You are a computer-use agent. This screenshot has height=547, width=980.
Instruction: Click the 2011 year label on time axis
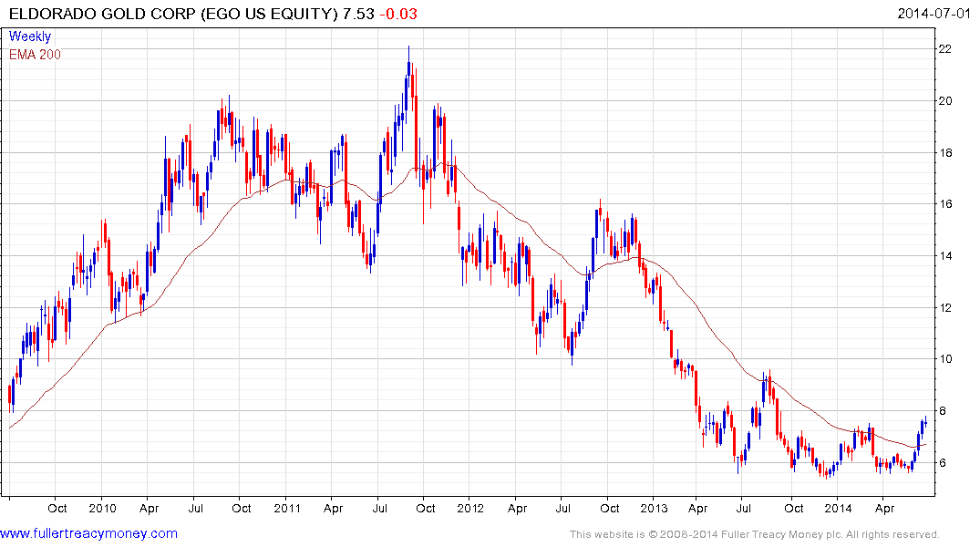coord(287,508)
